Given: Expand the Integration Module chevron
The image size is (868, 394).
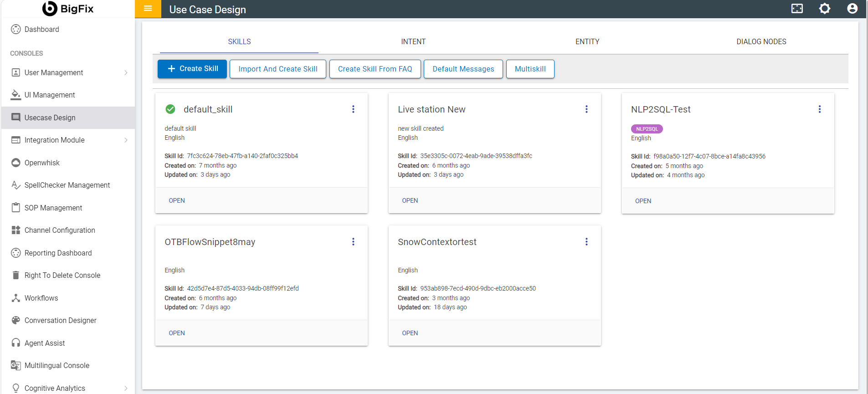Looking at the screenshot, I should pyautogui.click(x=126, y=140).
